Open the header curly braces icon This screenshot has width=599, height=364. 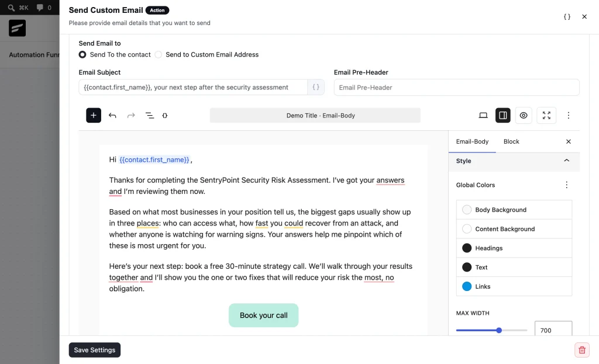(567, 17)
